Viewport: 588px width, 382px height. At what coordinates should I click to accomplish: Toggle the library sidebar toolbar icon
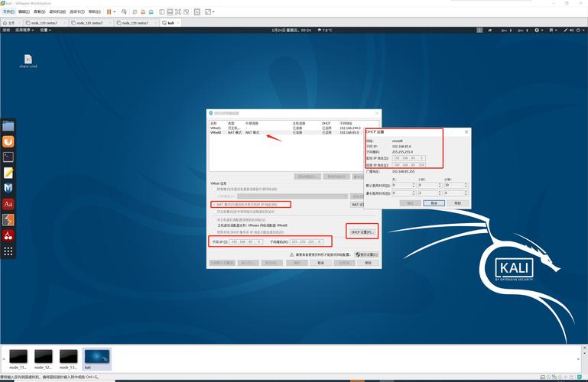point(161,12)
